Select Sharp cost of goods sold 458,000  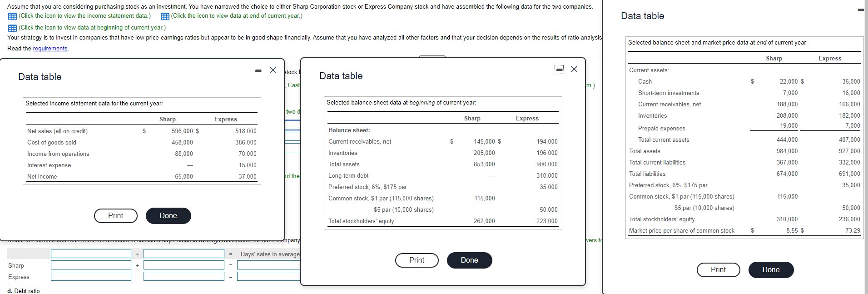(x=182, y=143)
